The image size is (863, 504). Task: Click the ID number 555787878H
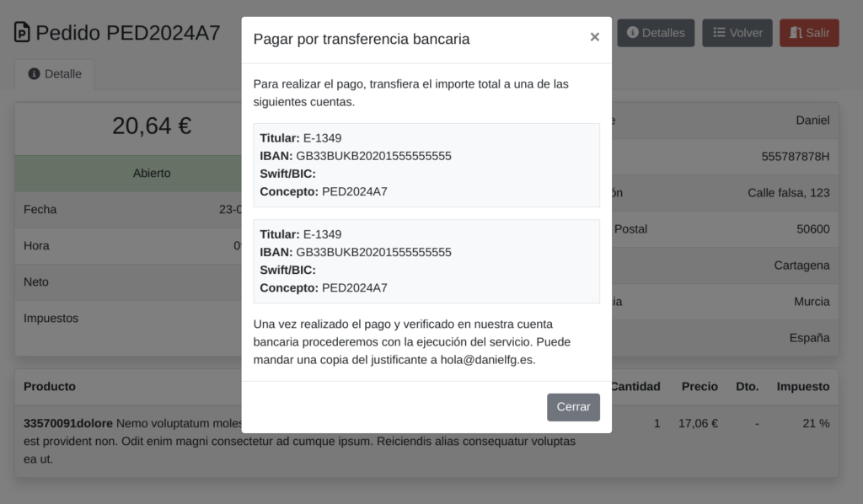pyautogui.click(x=796, y=157)
